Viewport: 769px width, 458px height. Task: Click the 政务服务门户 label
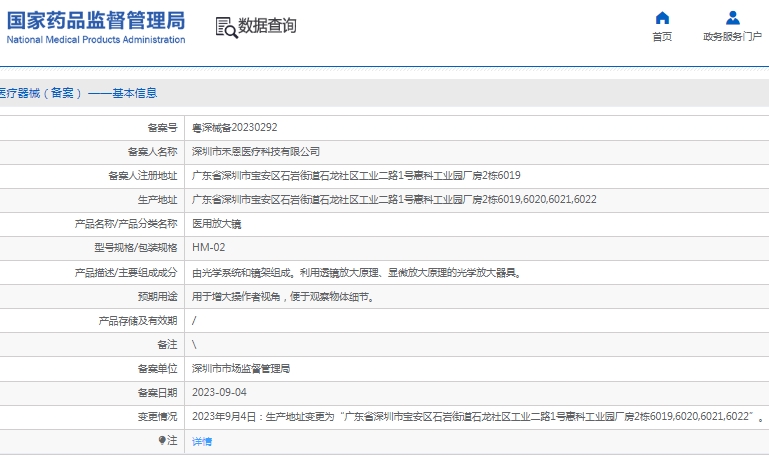tap(733, 37)
